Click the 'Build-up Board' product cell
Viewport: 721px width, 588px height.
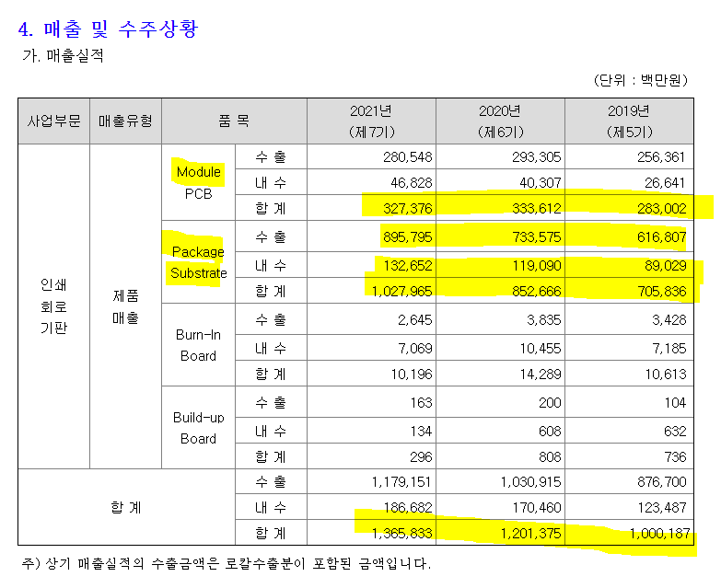[x=198, y=428]
